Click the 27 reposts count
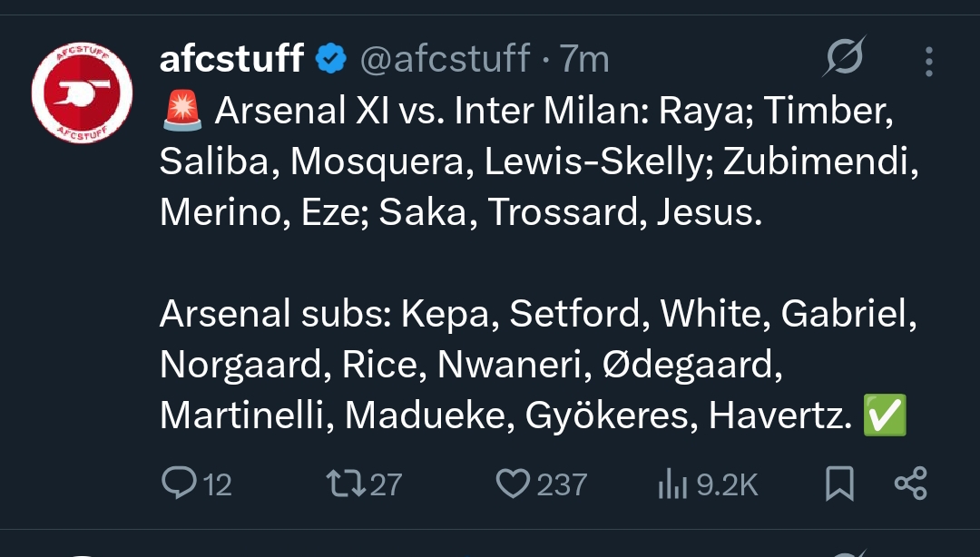980x557 pixels. (x=386, y=484)
